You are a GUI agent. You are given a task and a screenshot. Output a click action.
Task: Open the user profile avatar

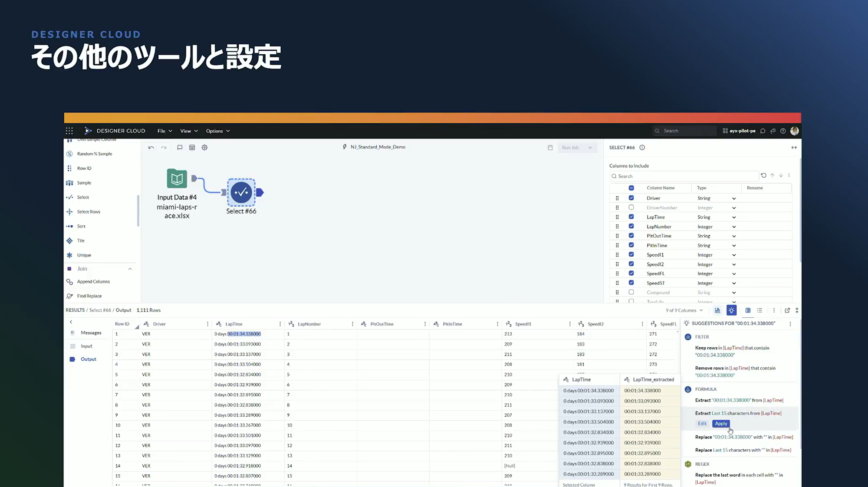click(795, 131)
